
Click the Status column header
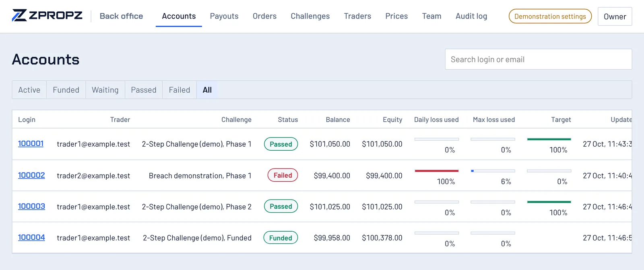pyautogui.click(x=288, y=120)
